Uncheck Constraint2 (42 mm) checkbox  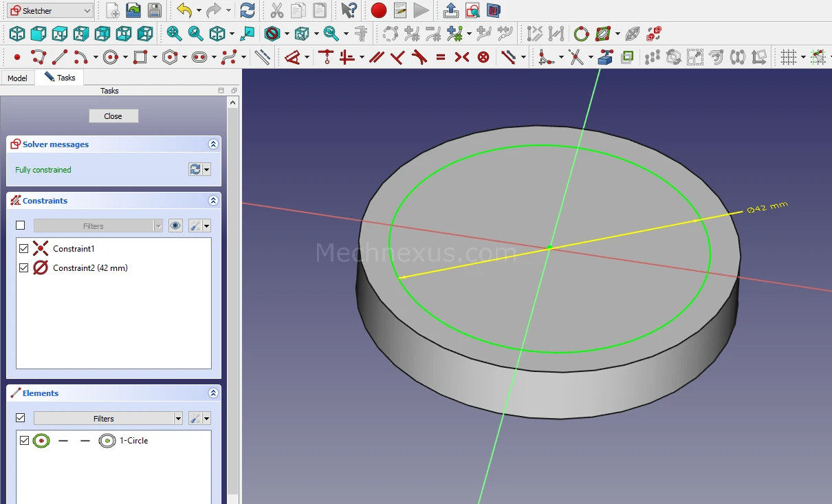click(24, 267)
